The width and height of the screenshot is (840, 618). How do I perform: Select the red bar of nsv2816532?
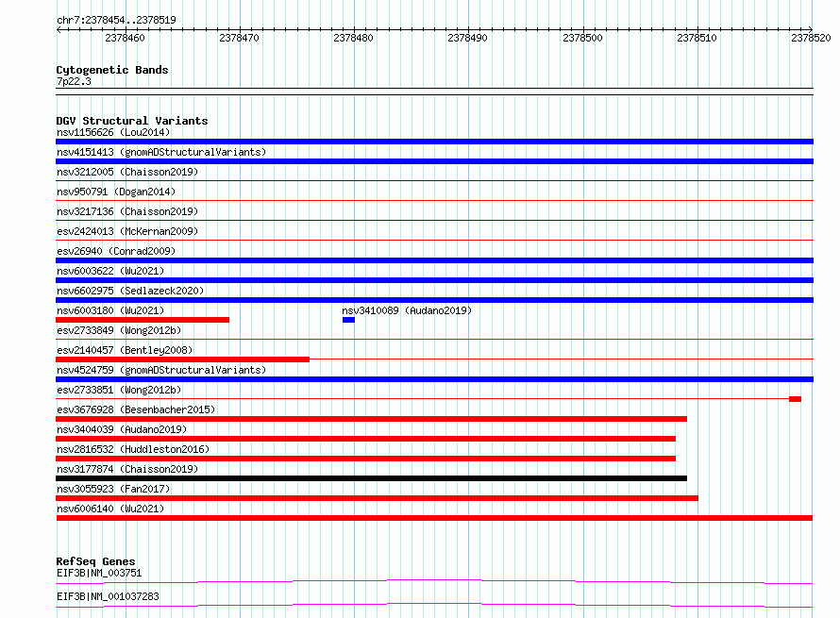pyautogui.click(x=366, y=459)
